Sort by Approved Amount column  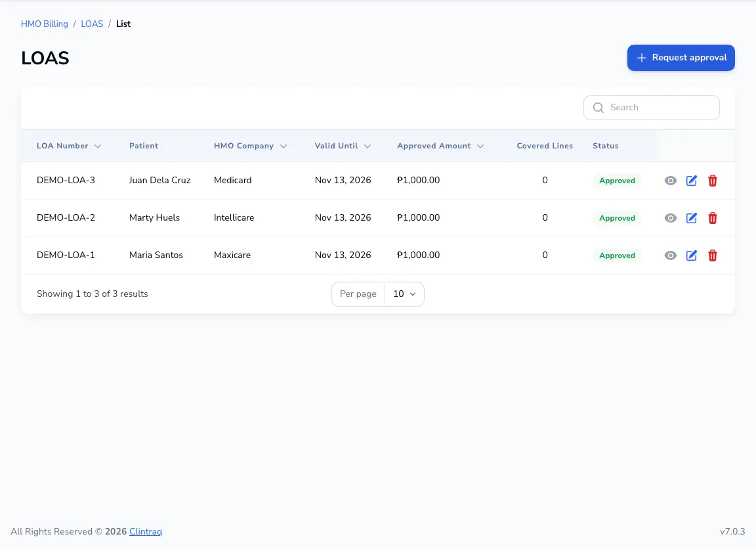(440, 146)
